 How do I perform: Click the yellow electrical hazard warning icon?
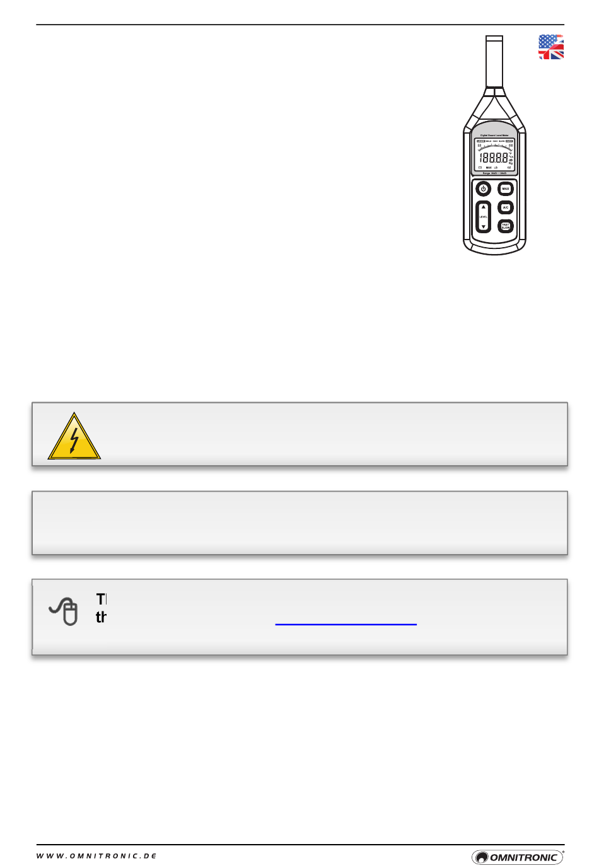[x=74, y=436]
